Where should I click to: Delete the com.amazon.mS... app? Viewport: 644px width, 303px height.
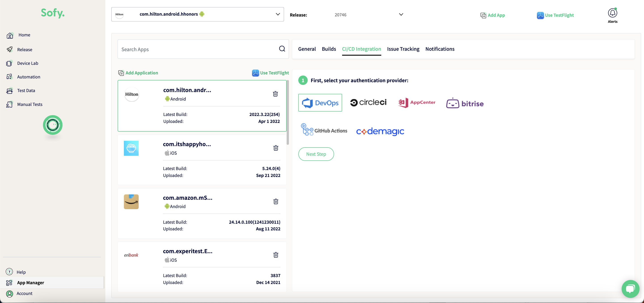[x=276, y=201]
